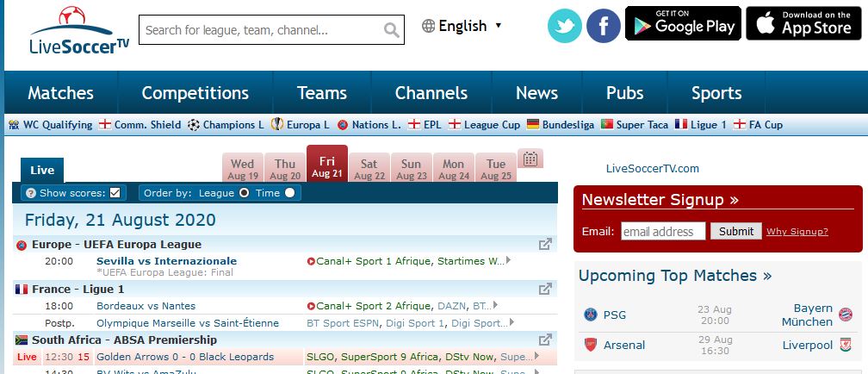Open the Twitter page icon
The height and width of the screenshot is (374, 868).
click(x=565, y=26)
